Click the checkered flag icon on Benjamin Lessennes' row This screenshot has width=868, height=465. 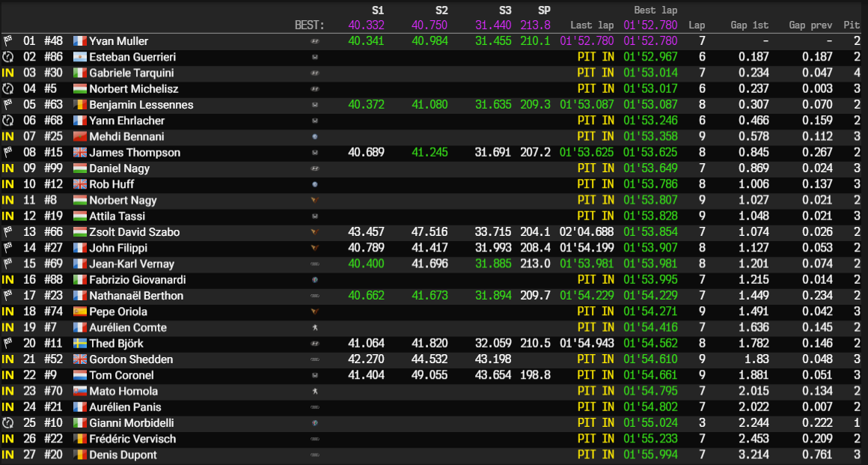(x=7, y=104)
